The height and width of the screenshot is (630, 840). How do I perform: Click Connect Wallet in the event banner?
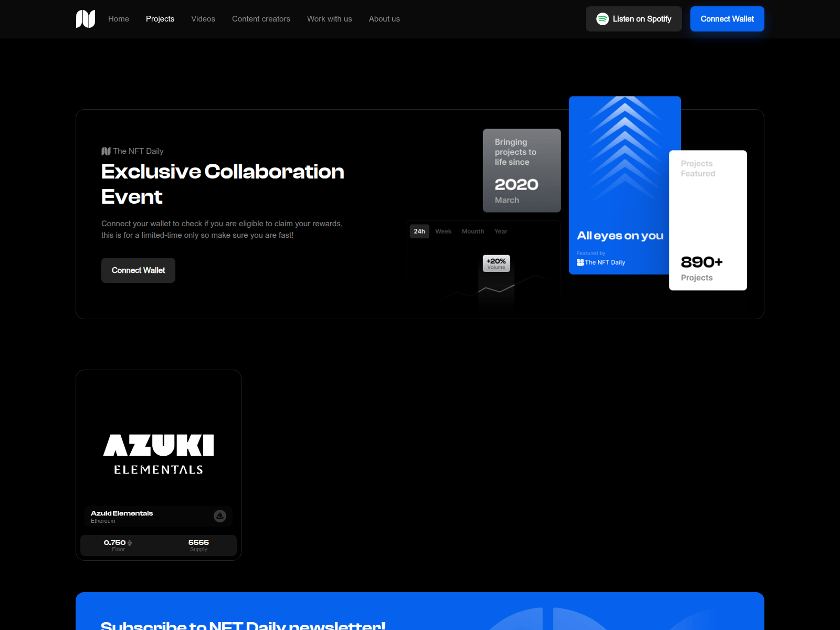click(138, 270)
